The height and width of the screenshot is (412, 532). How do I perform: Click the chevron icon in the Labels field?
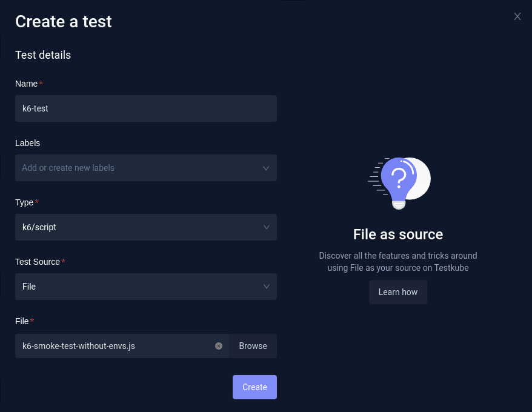pyautogui.click(x=266, y=168)
